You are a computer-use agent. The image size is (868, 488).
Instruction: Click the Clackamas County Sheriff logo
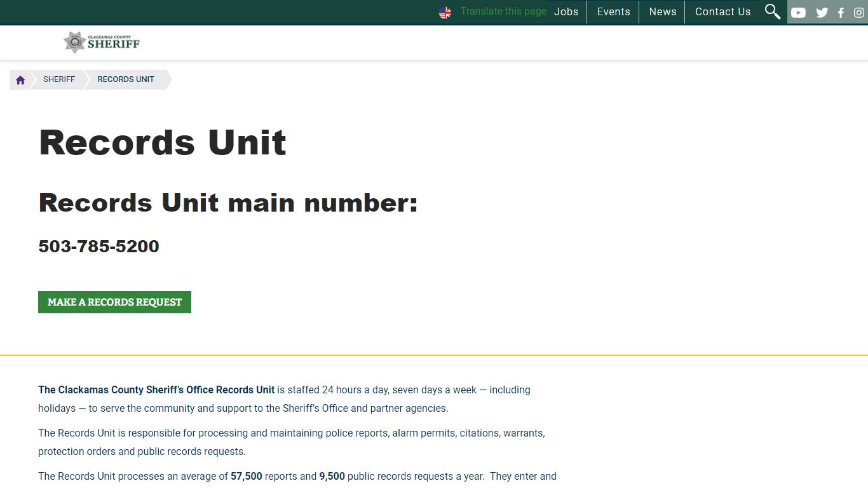(102, 42)
